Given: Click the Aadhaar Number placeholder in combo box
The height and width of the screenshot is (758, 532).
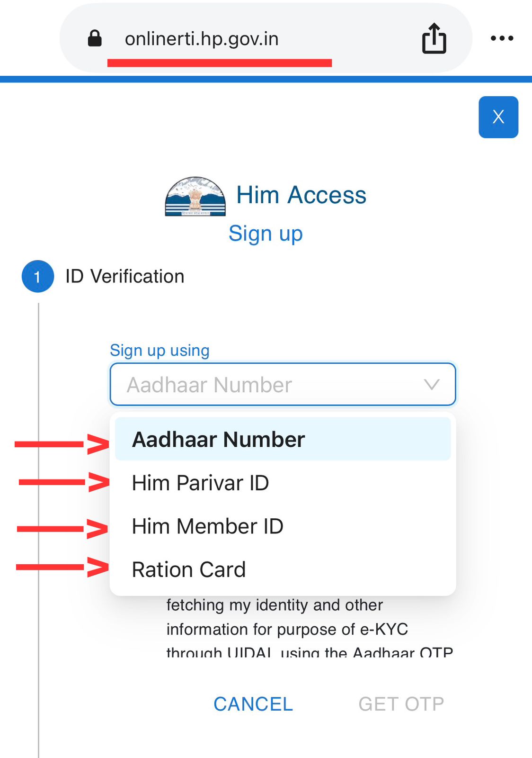Looking at the screenshot, I should coord(209,385).
